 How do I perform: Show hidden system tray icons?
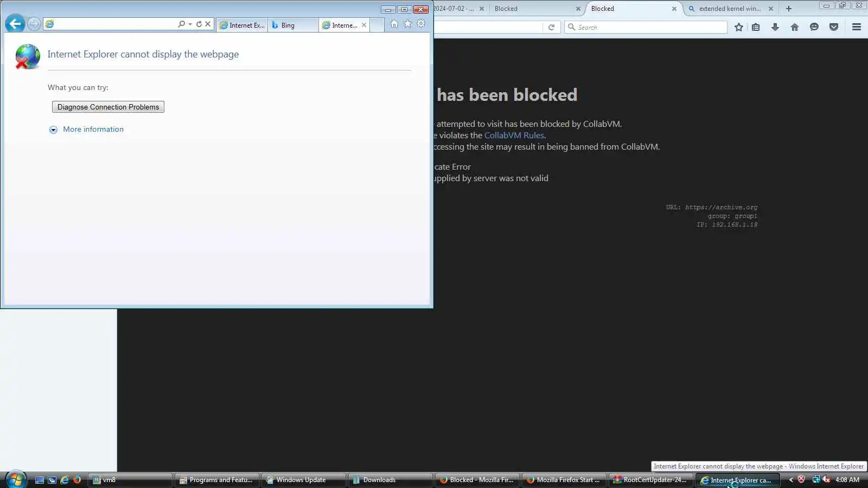pos(791,480)
